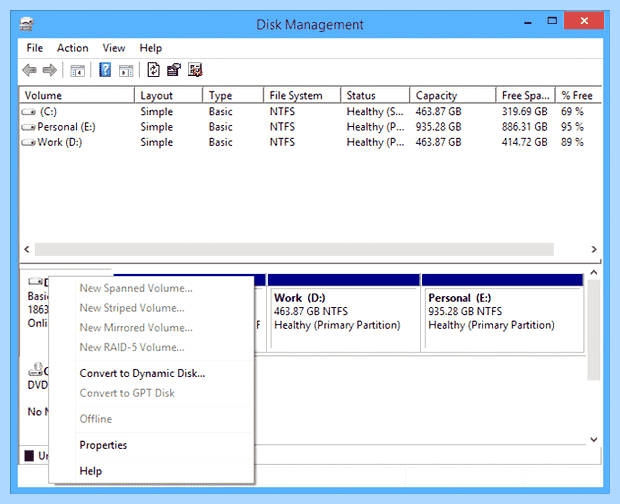The image size is (620, 504).
Task: Click the drive icon beside Personal (E:) row
Action: click(x=28, y=127)
